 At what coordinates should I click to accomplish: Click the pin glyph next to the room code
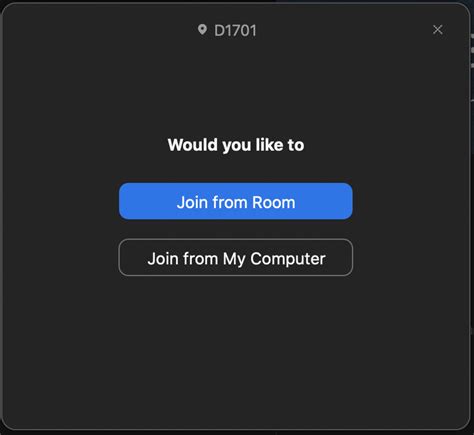[x=202, y=30]
